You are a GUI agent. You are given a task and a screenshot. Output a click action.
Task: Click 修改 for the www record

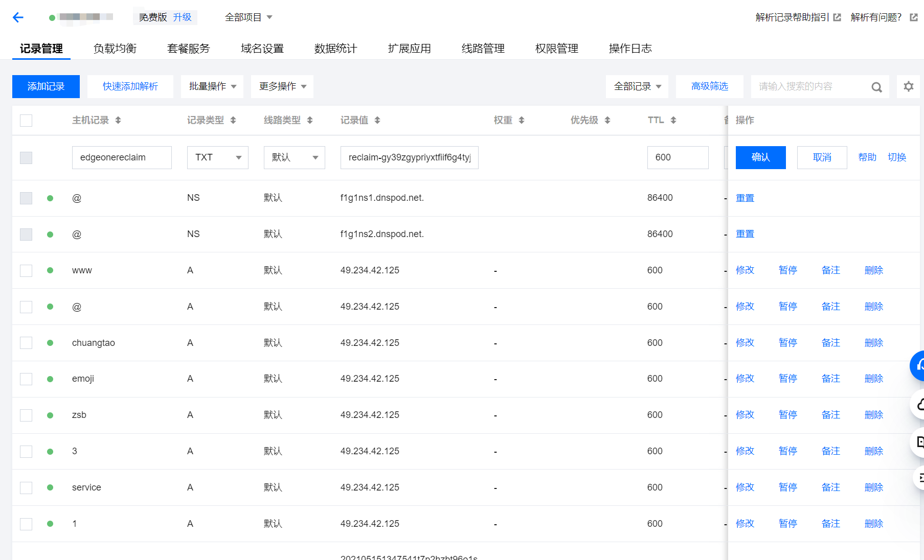(745, 270)
